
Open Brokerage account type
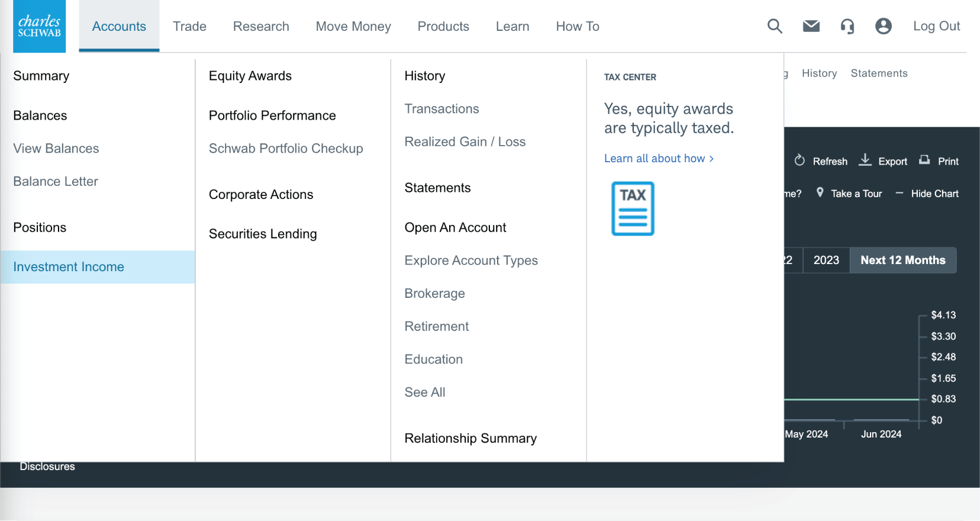(x=435, y=294)
